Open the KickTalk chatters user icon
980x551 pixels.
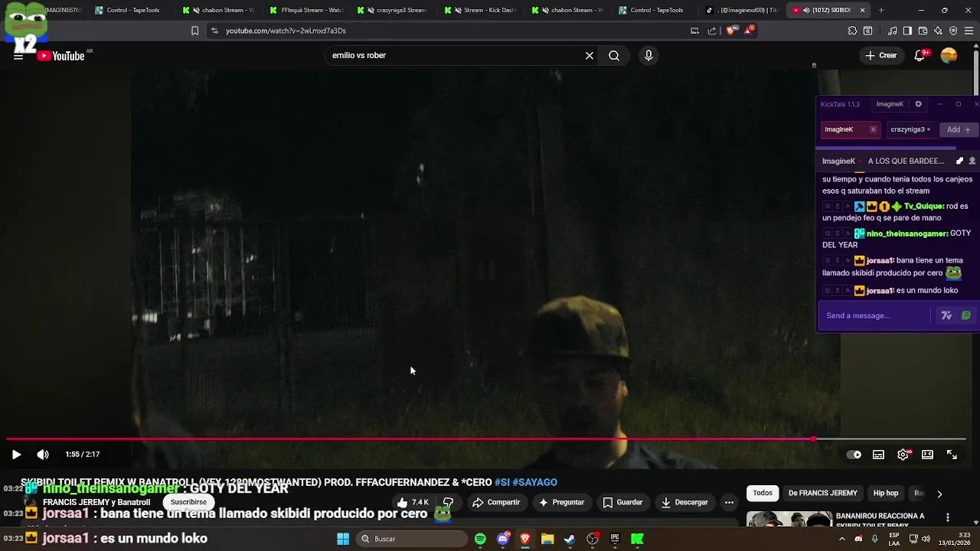pyautogui.click(x=972, y=161)
